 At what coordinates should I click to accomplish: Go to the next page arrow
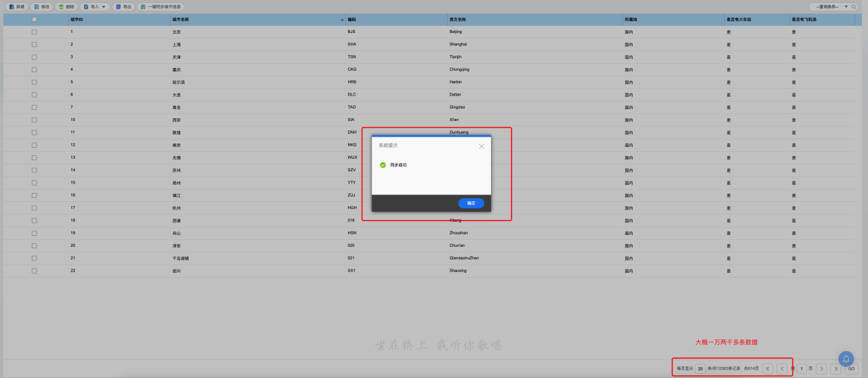tap(821, 368)
